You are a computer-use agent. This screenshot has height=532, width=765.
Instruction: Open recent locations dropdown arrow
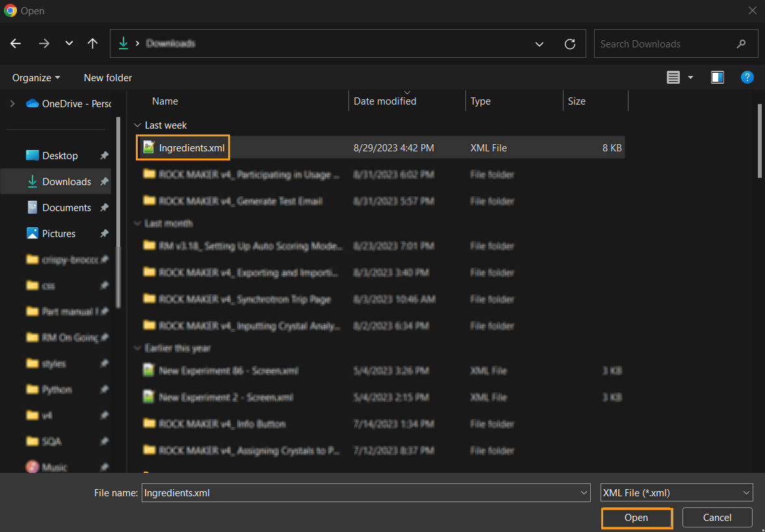coord(69,44)
